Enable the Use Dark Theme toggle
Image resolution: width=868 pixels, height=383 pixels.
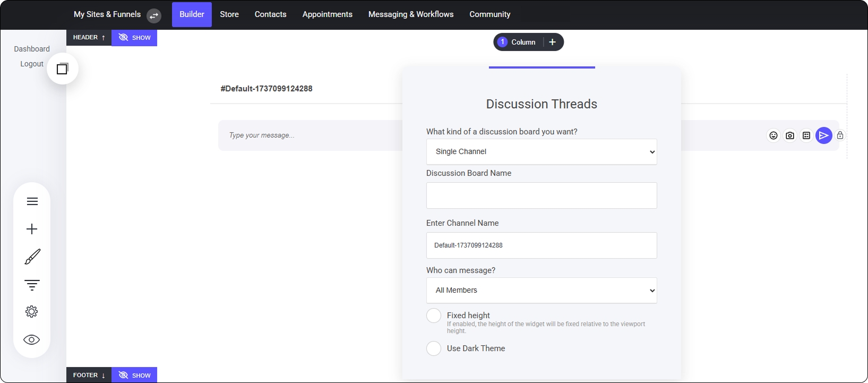click(434, 348)
